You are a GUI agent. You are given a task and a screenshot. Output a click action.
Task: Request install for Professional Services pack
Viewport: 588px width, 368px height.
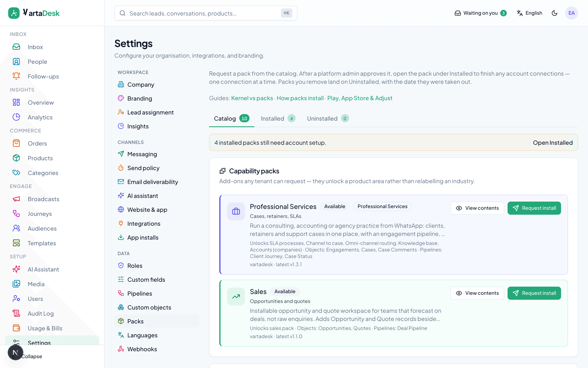tap(534, 208)
